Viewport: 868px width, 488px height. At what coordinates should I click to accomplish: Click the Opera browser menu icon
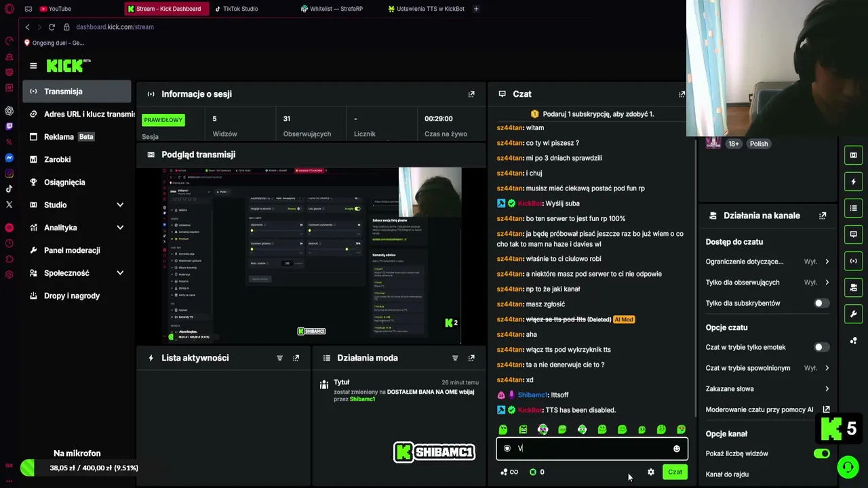pos(9,9)
